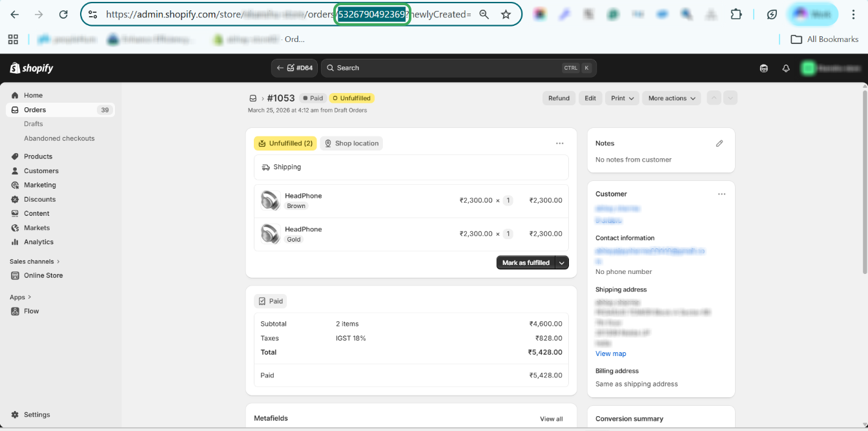
Task: Open Marketing in the sidebar
Action: tap(40, 185)
